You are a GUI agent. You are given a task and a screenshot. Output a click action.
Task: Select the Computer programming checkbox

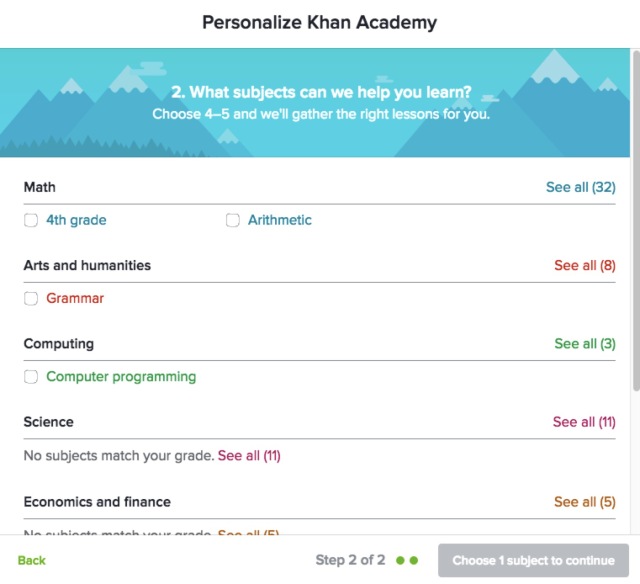(31, 378)
